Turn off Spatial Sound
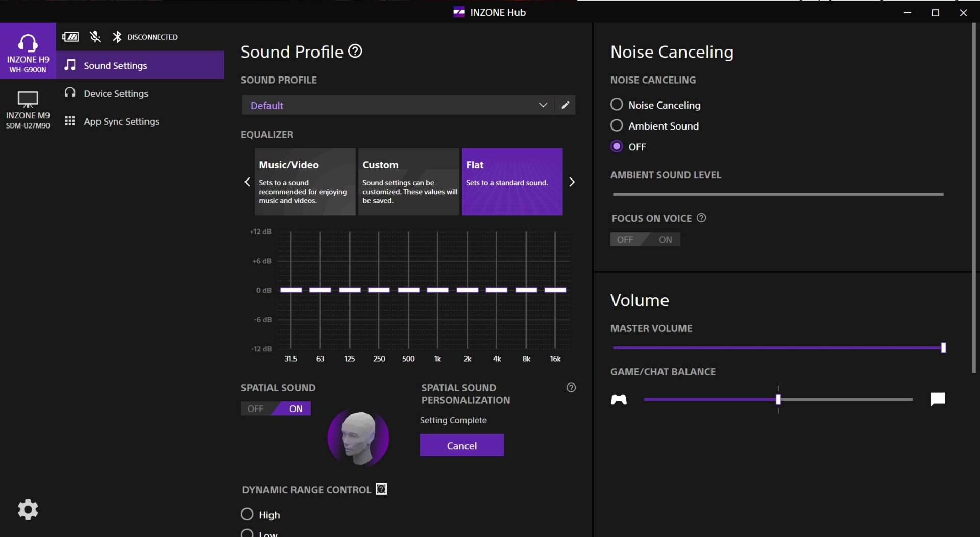 point(255,408)
